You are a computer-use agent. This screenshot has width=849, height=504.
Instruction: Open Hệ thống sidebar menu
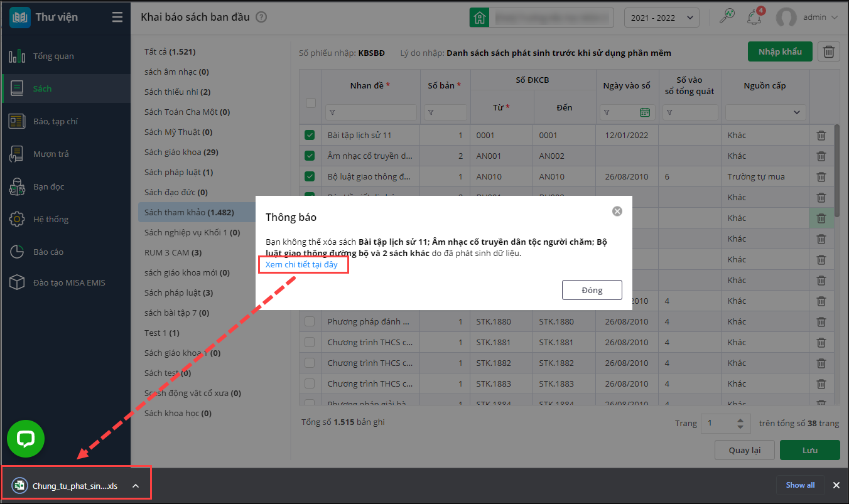point(65,219)
